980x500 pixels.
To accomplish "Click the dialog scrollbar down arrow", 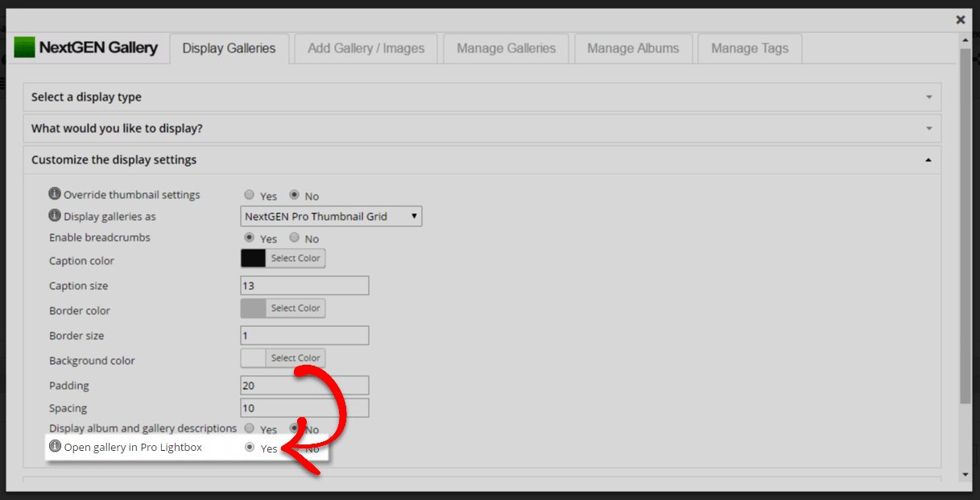I will pos(966,475).
